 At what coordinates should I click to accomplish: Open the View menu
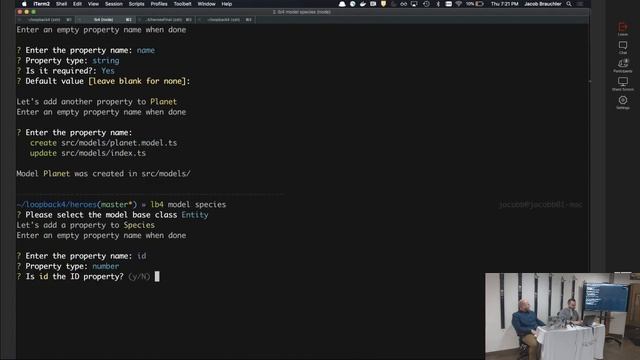coord(93,4)
